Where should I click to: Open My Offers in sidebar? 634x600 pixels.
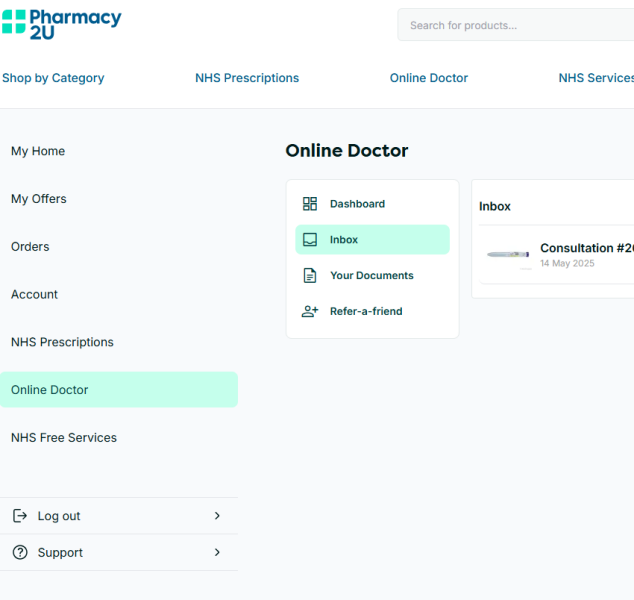[x=39, y=199]
